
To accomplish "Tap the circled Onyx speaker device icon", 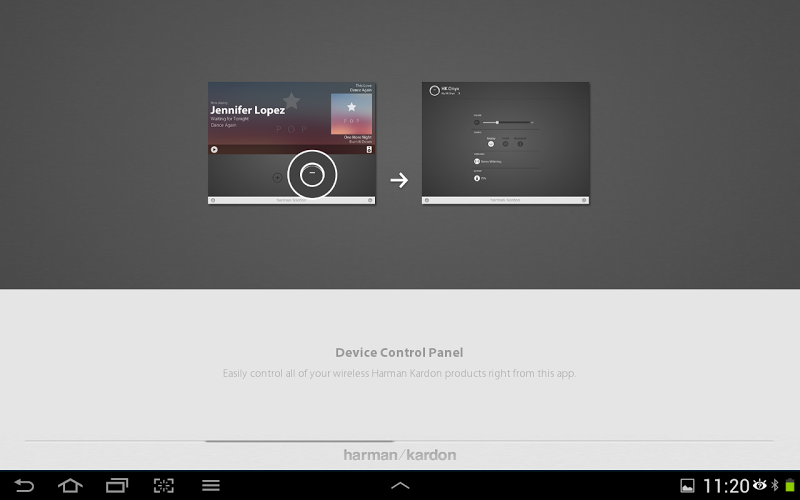I will [312, 174].
